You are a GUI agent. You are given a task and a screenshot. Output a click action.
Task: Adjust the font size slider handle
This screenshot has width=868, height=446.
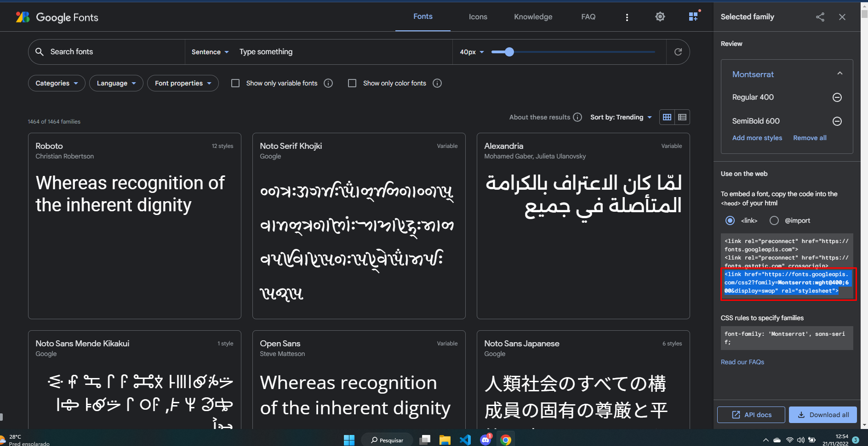(509, 52)
